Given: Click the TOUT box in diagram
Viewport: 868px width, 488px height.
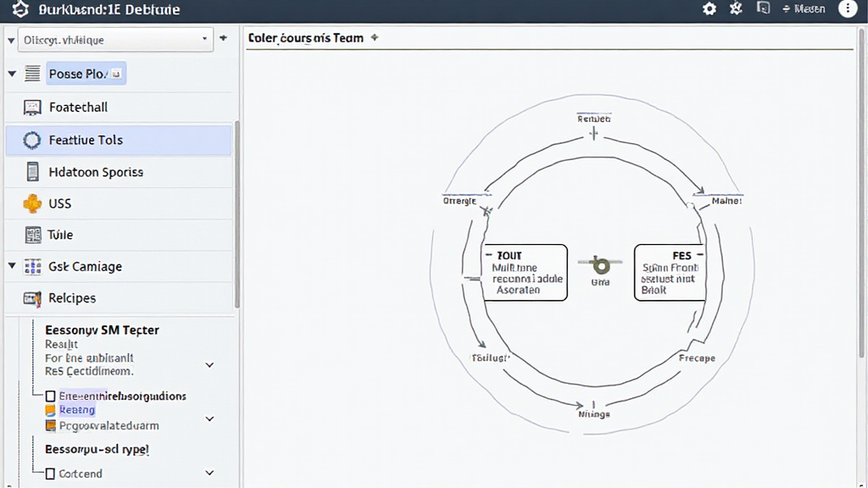Looking at the screenshot, I should click(525, 273).
